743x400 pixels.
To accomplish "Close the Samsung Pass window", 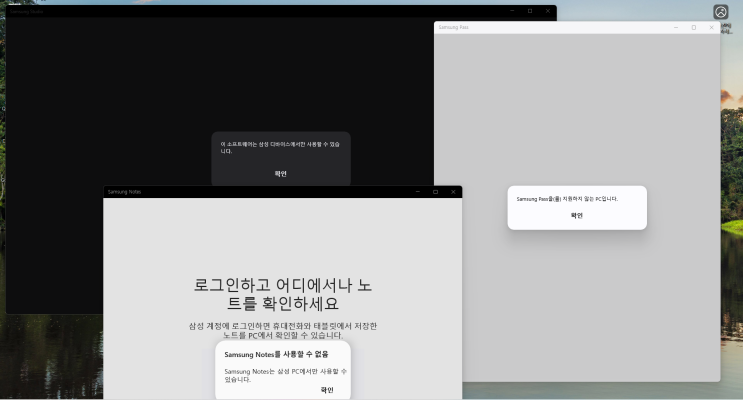I will [x=711, y=27].
